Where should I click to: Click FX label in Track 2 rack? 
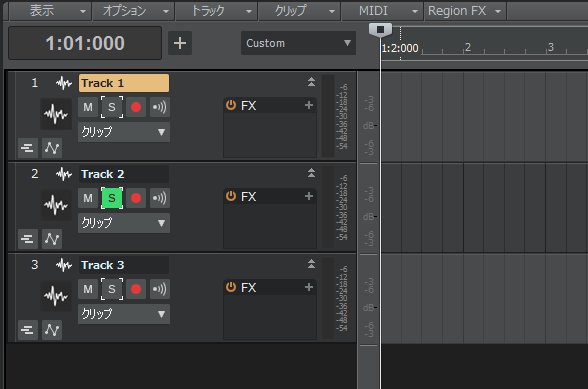249,197
